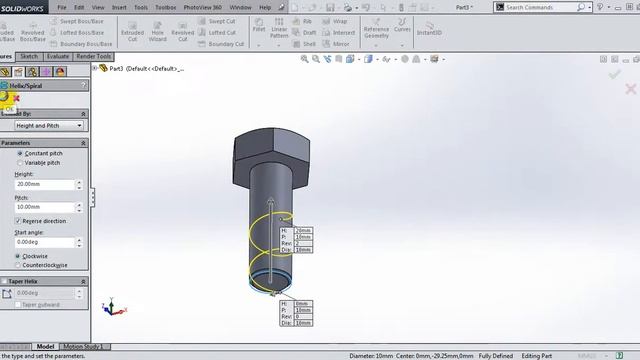The width and height of the screenshot is (640, 360).
Task: Accept feature with top-right green checkmark
Action: coord(614,74)
